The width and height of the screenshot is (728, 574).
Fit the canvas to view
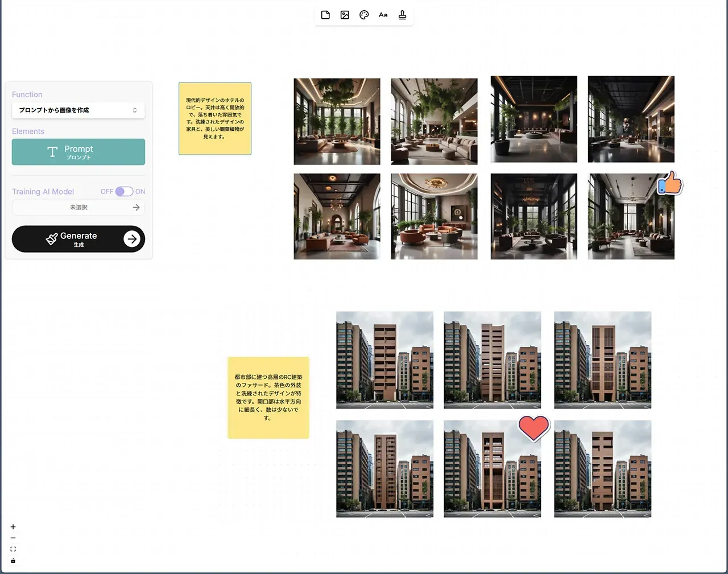(13, 549)
